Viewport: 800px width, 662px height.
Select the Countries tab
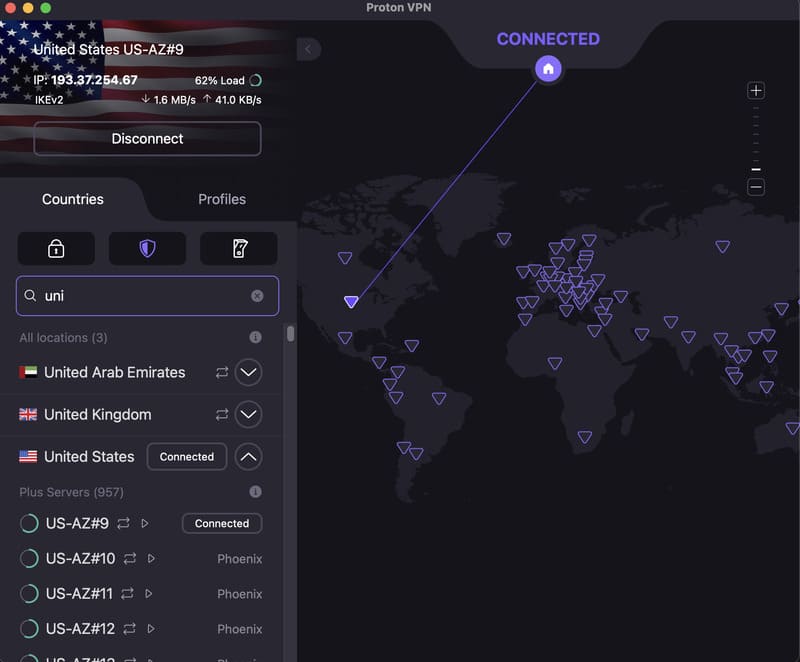tap(72, 199)
